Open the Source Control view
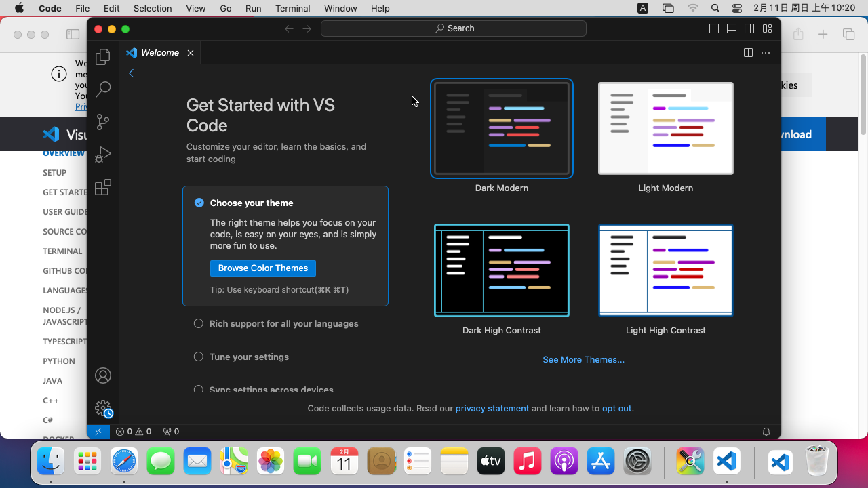Screen dimensions: 868x488 click(x=103, y=122)
